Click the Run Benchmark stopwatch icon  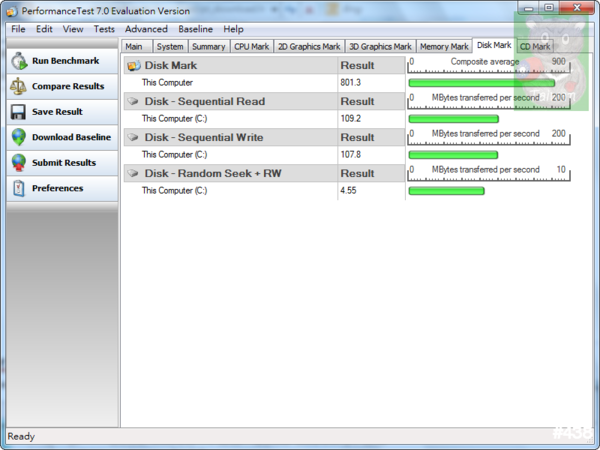(x=19, y=61)
